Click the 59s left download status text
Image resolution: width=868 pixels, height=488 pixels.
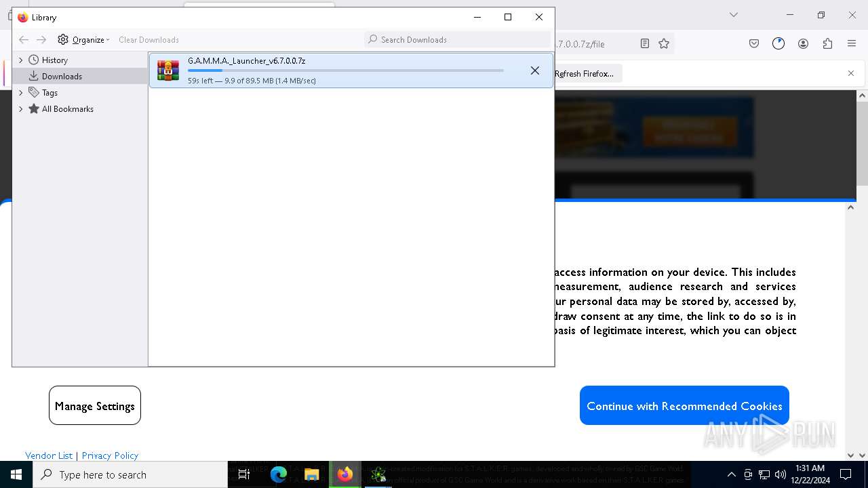[252, 81]
